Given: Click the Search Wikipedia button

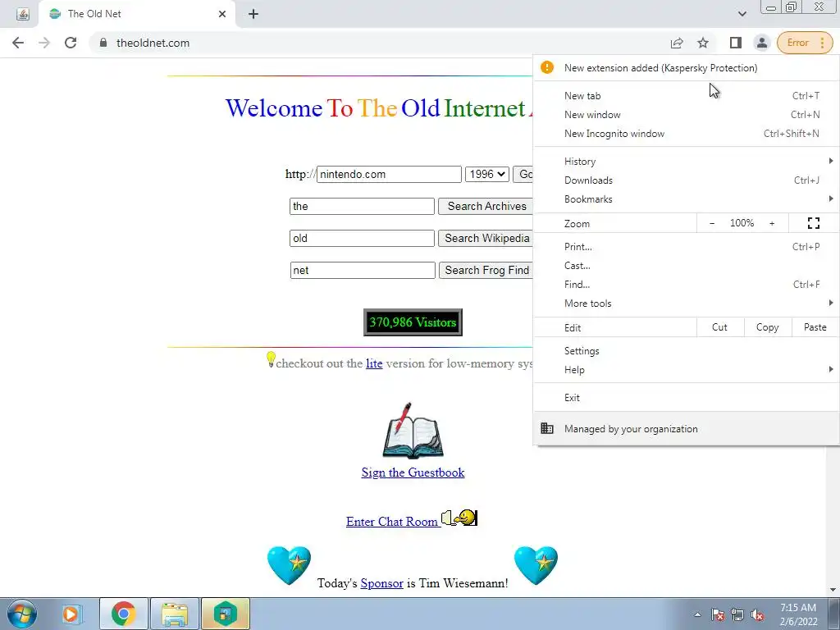Looking at the screenshot, I should coord(486,239).
